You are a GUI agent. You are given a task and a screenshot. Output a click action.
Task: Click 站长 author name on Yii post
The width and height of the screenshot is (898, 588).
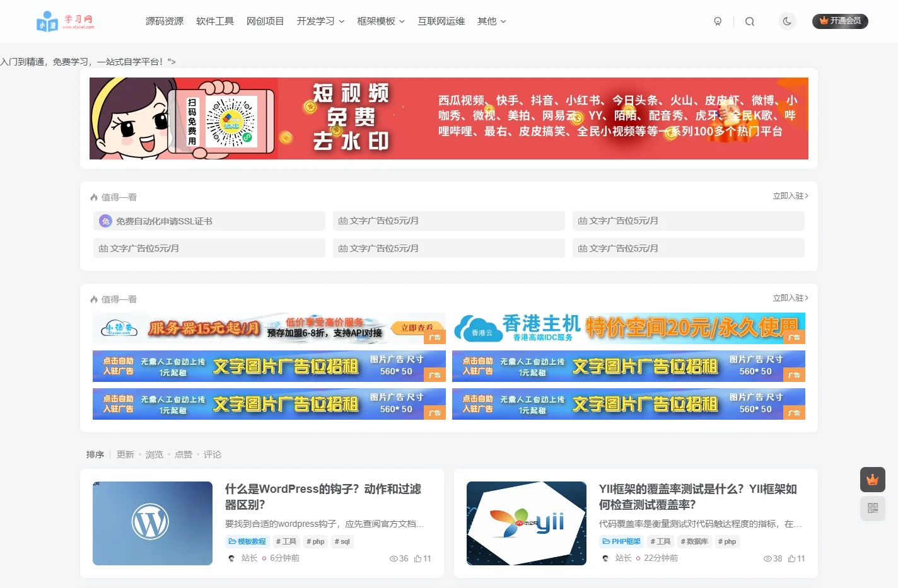[x=624, y=558]
